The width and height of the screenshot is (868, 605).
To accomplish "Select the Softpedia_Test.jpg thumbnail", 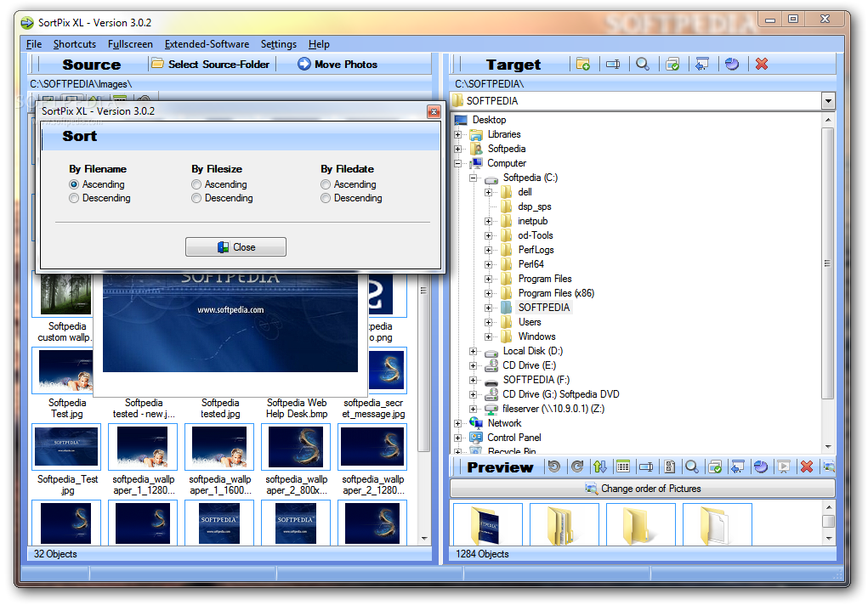I will tap(67, 446).
